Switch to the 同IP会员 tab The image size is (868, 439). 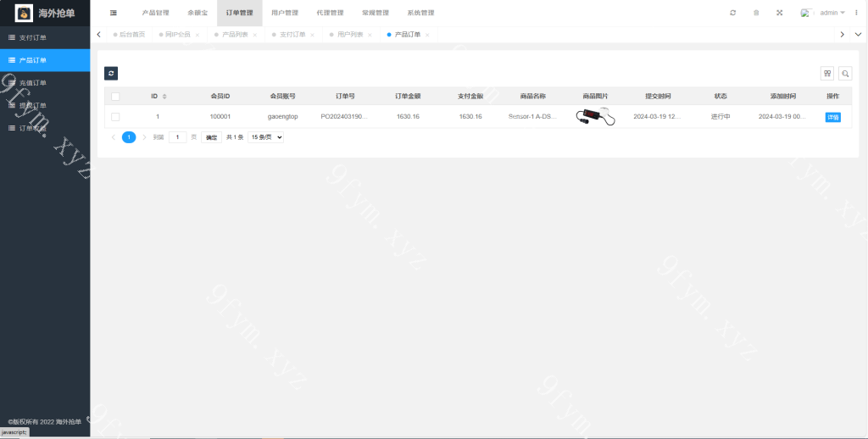point(178,34)
